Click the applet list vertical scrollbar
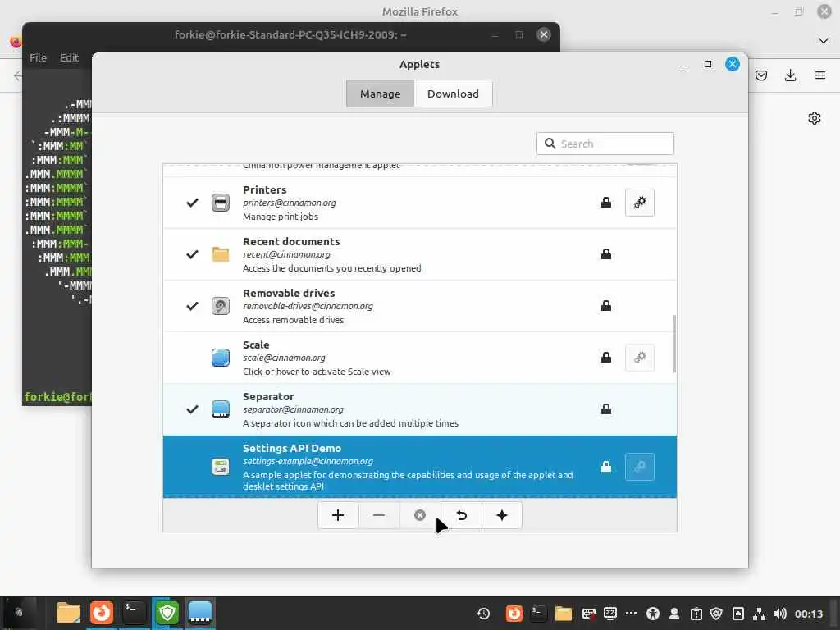Viewport: 840px width, 630px height. tap(674, 344)
